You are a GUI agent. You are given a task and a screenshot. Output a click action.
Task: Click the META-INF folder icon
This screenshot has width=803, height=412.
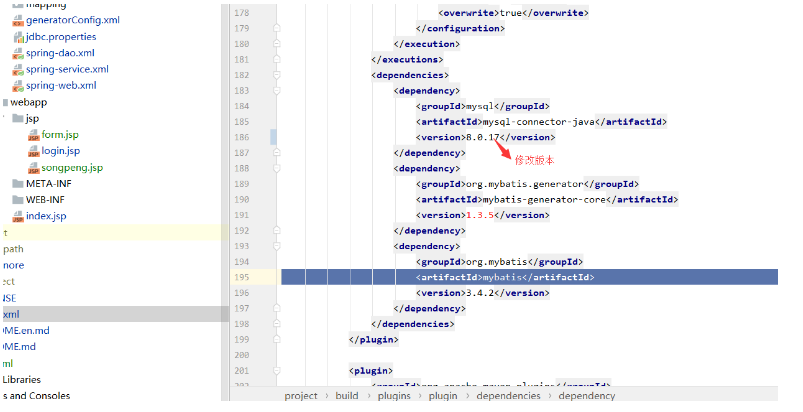click(18, 183)
